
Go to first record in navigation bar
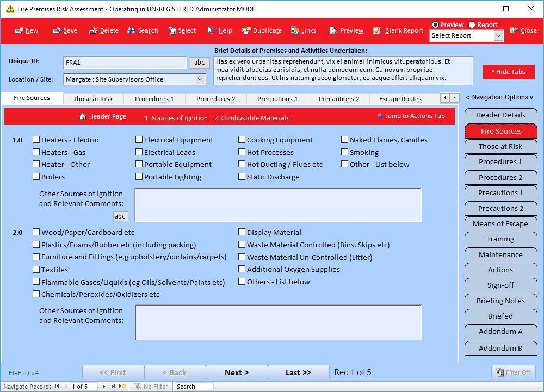pyautogui.click(x=57, y=386)
